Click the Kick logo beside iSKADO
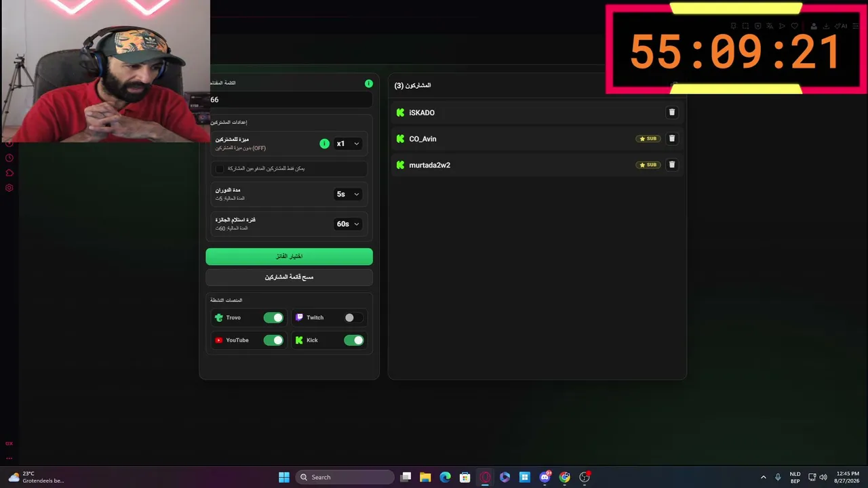This screenshot has width=868, height=488. (x=400, y=113)
